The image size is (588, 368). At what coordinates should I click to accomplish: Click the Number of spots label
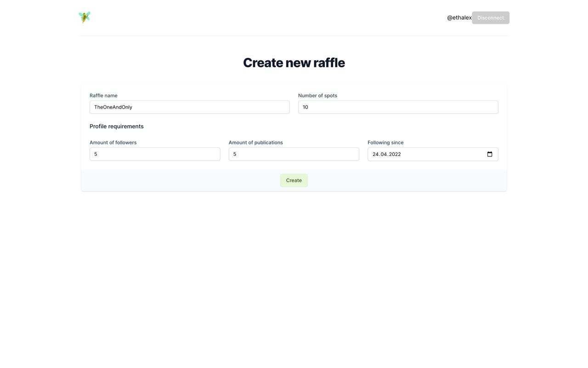[x=317, y=96]
